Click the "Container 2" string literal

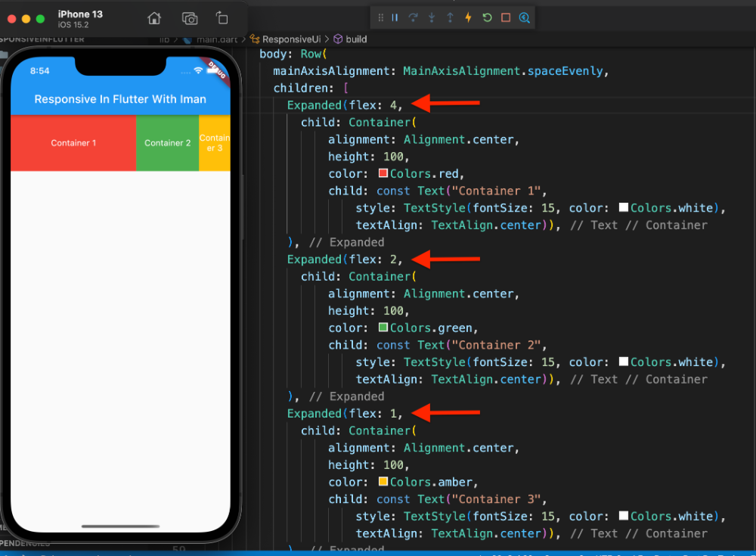[496, 345]
